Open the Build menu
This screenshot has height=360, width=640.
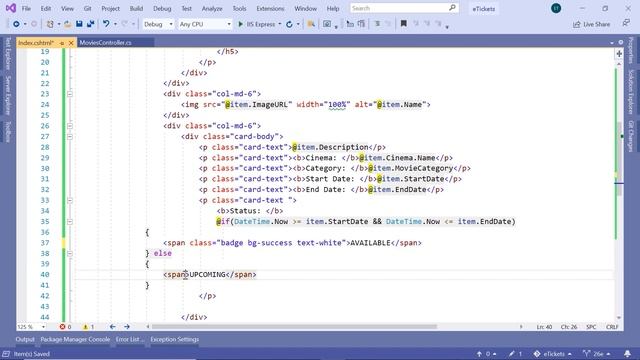136,8
